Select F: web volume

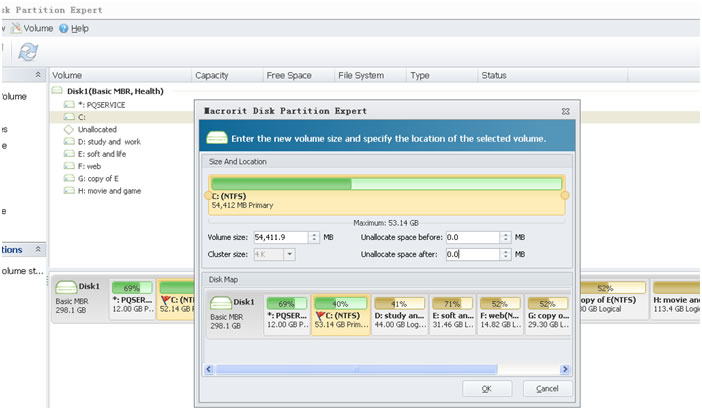(82, 166)
